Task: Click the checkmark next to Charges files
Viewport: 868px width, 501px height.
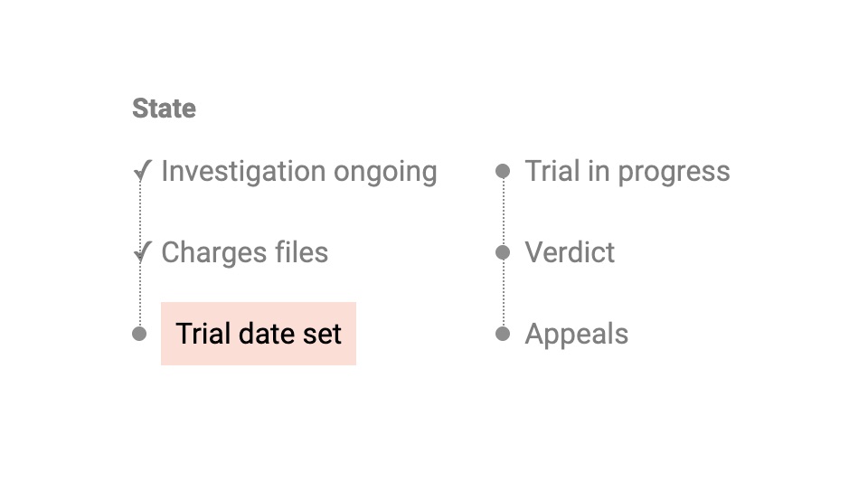Action: tap(141, 252)
